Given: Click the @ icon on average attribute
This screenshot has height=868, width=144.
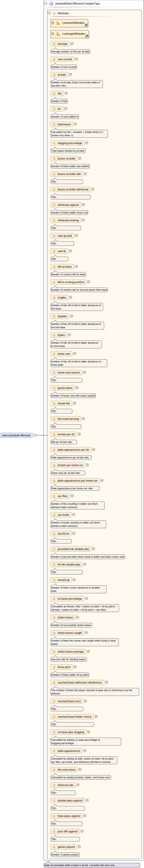Looking at the screenshot, I should pos(54,44).
